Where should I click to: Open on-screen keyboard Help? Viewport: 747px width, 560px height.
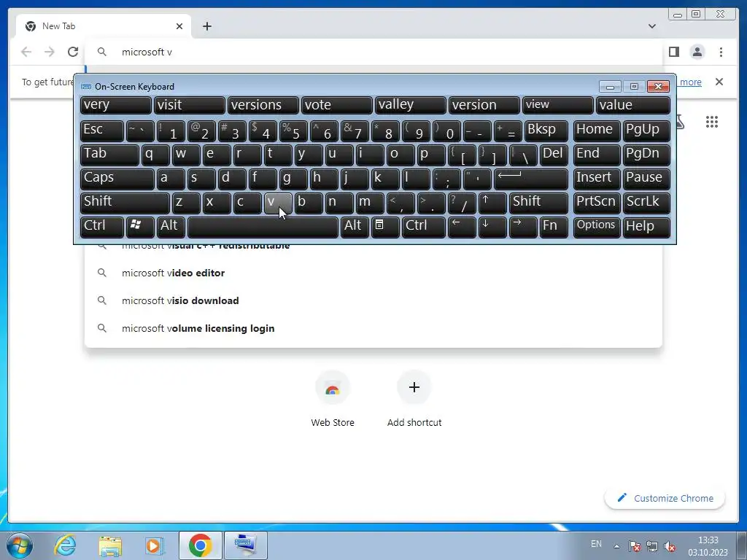tap(646, 227)
